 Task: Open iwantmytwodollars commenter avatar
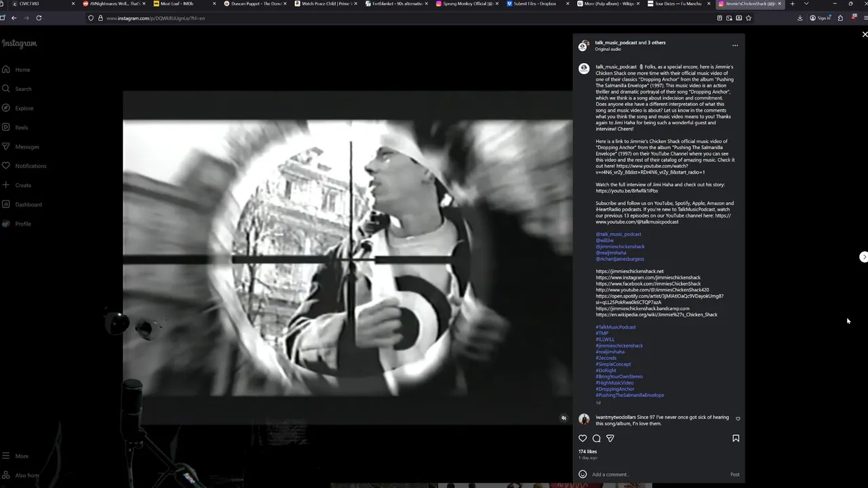click(x=584, y=420)
